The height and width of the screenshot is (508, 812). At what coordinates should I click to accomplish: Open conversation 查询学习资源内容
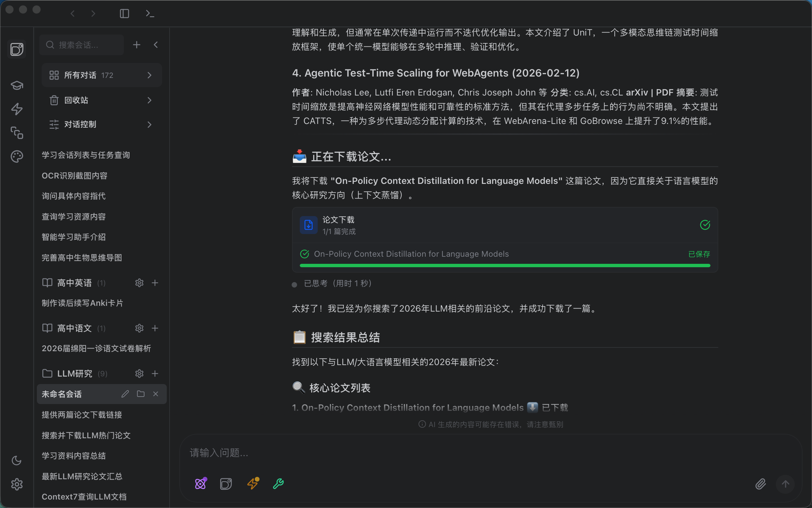point(74,217)
